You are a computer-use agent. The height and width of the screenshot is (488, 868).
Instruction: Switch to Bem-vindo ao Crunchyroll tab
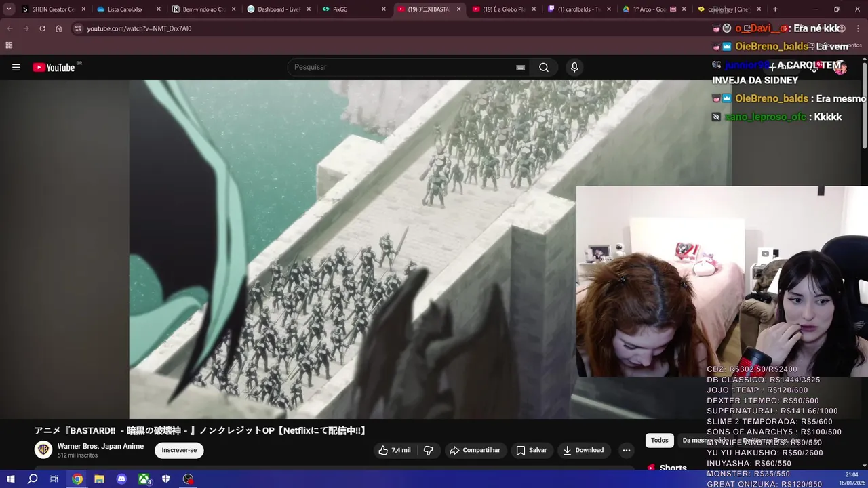pos(203,9)
